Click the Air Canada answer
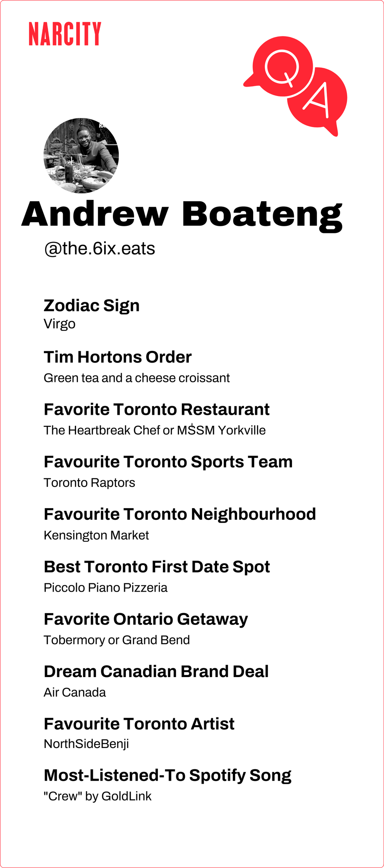 (x=75, y=692)
